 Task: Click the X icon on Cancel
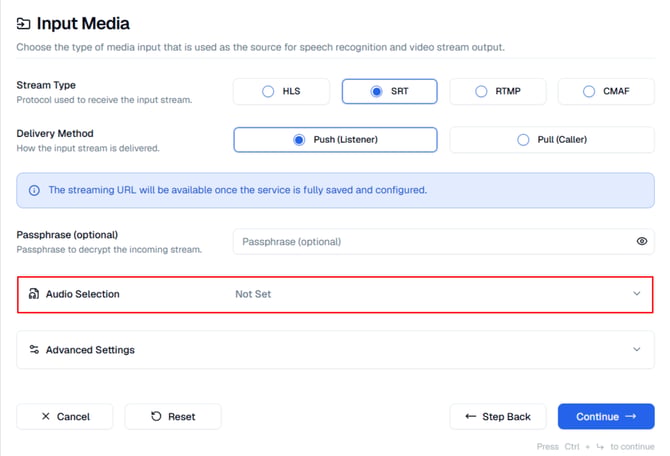[46, 416]
